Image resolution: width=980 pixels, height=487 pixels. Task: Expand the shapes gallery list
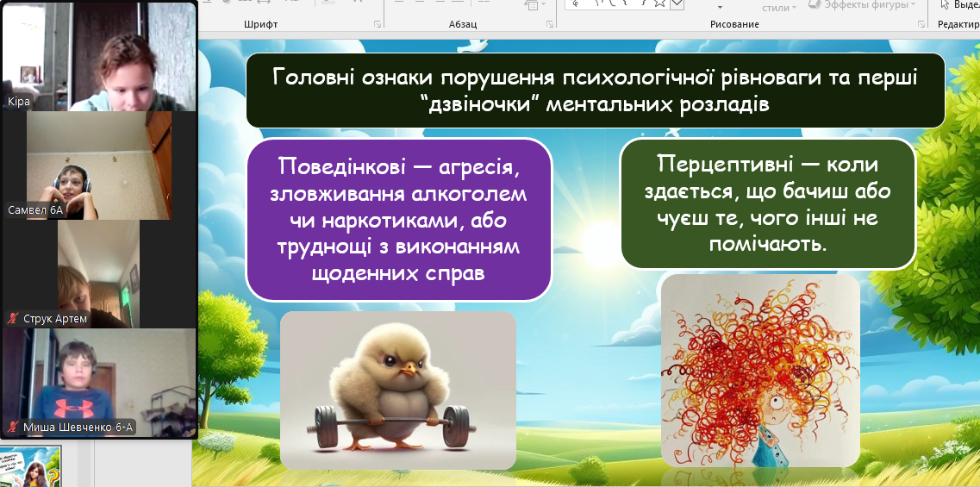pos(677,4)
